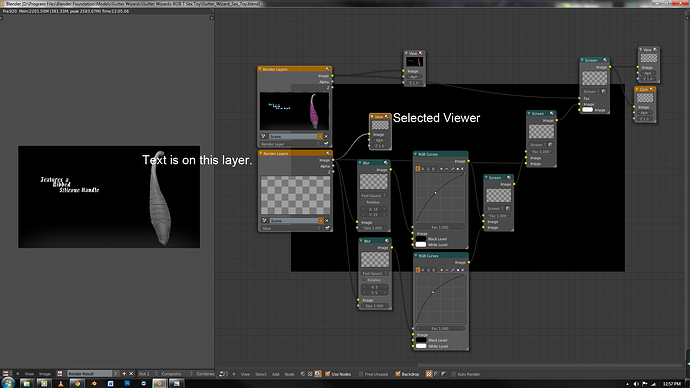This screenshot has height=388, width=690.
Task: Click white color swatch on top Screen node
Action: (587, 110)
